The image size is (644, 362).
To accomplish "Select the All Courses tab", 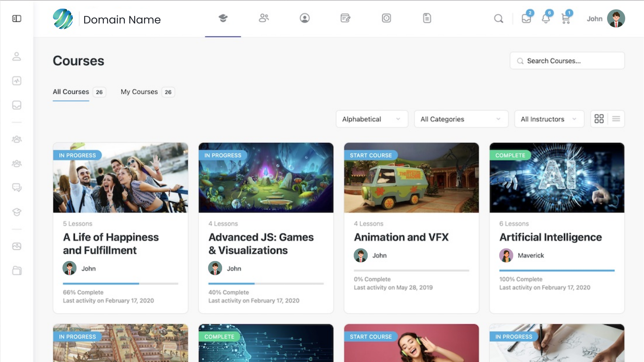I will (x=71, y=92).
